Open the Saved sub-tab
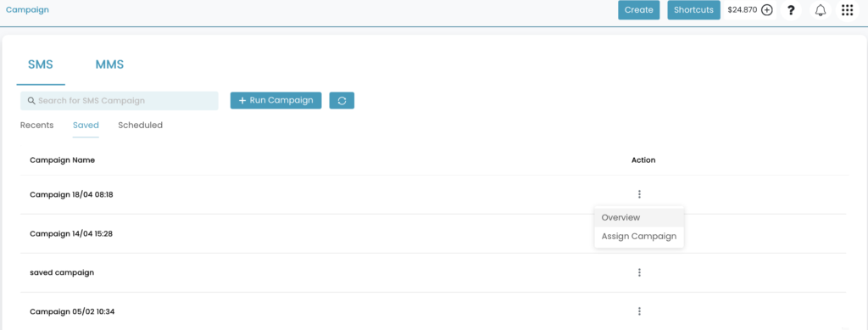Viewport: 868px width, 330px height. click(86, 126)
